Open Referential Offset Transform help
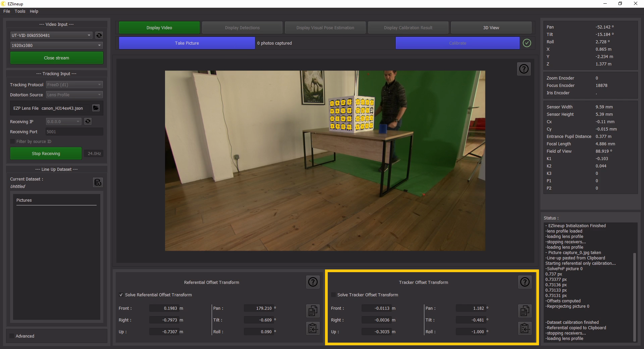 pyautogui.click(x=313, y=282)
